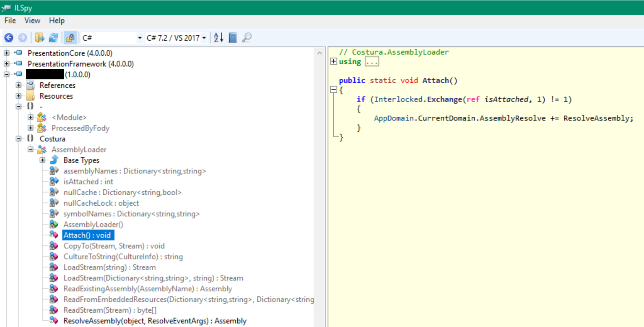The height and width of the screenshot is (327, 644).
Task: Select the AssemblyLoader class entry
Action: click(x=79, y=149)
